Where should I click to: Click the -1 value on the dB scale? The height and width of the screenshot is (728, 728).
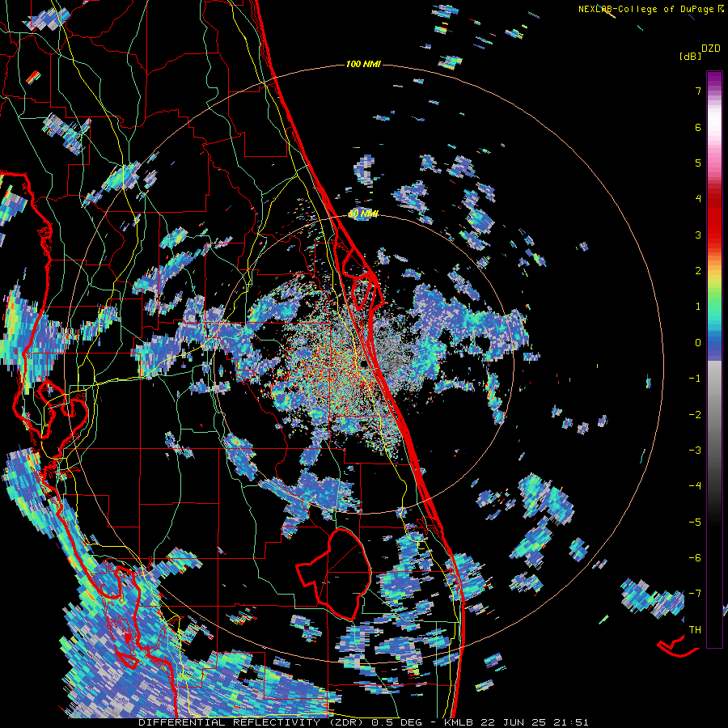[695, 379]
